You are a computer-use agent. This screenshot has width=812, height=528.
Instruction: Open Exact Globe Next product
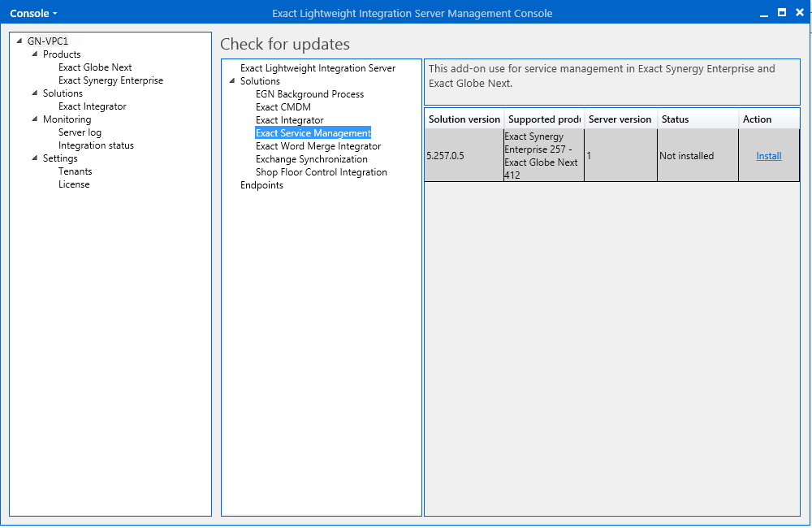pyautogui.click(x=95, y=67)
